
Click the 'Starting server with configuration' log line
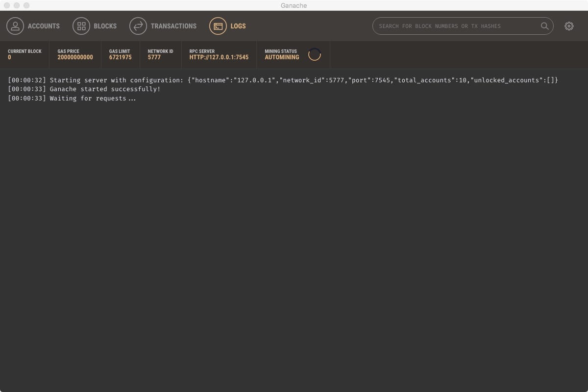[x=283, y=80]
